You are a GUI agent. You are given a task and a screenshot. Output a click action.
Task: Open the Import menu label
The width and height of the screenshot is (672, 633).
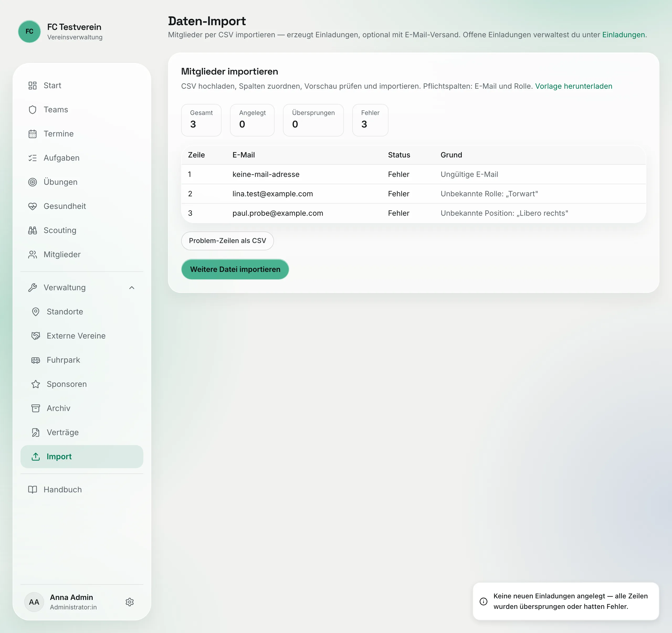click(59, 457)
